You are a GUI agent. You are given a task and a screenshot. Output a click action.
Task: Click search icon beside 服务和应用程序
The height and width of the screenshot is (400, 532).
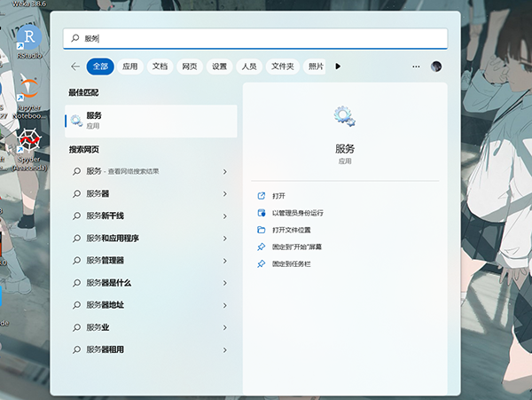(x=76, y=239)
